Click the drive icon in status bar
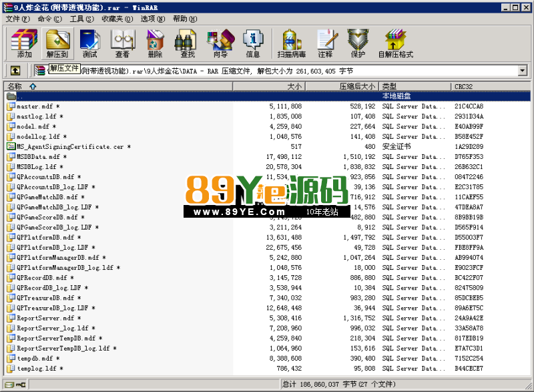534x392 pixels. pyautogui.click(x=9, y=385)
